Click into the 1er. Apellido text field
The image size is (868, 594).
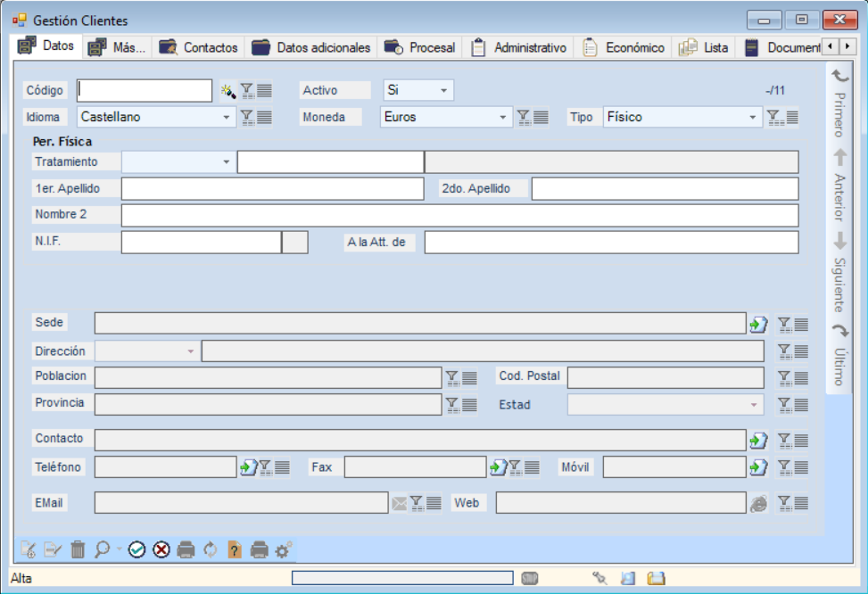pos(272,189)
